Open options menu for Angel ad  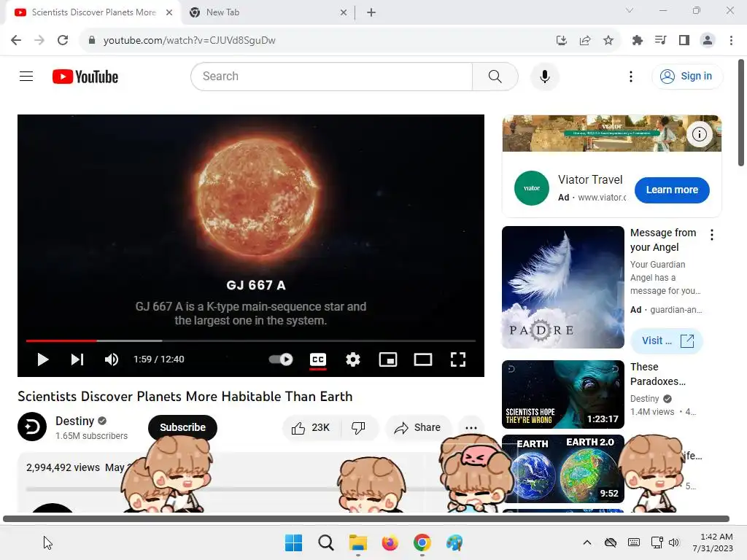point(712,235)
